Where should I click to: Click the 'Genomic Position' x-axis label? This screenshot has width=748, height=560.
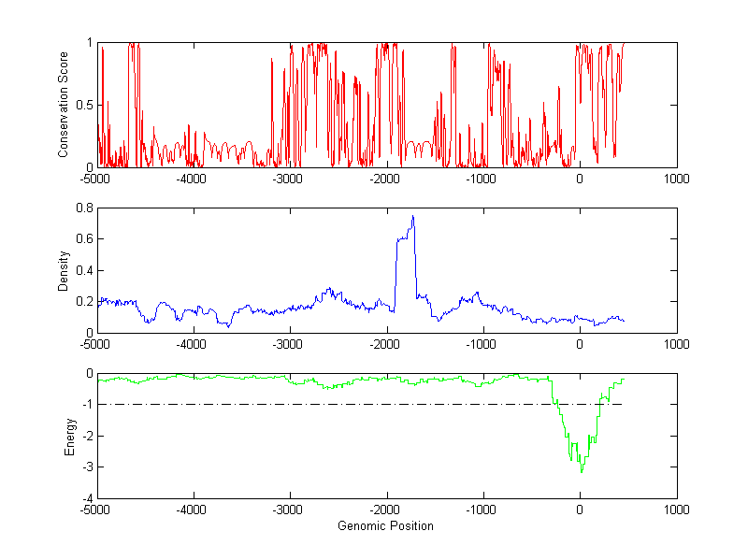click(385, 526)
